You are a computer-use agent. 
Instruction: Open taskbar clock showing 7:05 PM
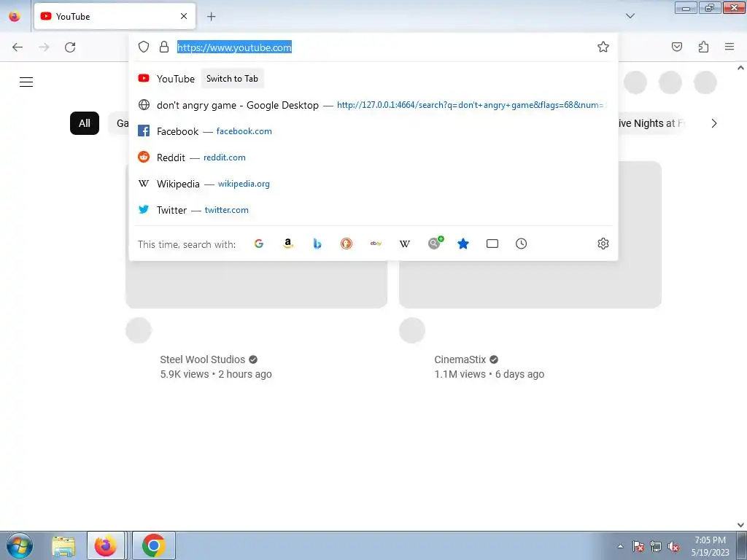pyautogui.click(x=710, y=546)
